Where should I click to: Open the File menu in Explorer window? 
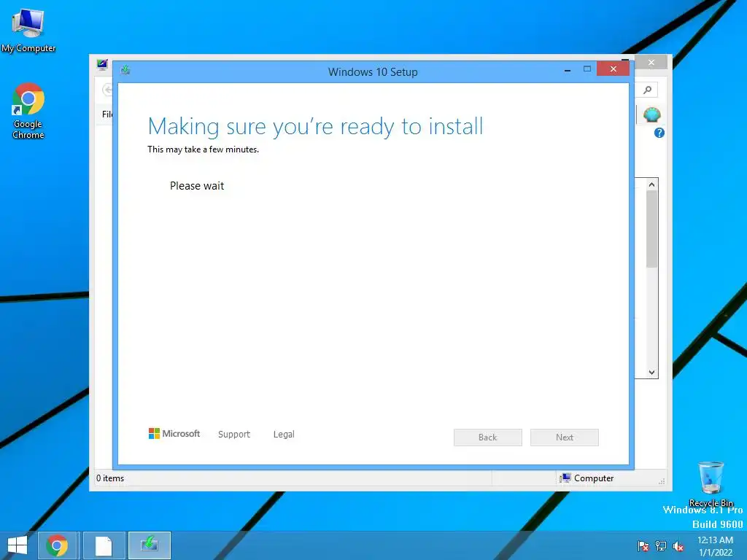coord(107,114)
